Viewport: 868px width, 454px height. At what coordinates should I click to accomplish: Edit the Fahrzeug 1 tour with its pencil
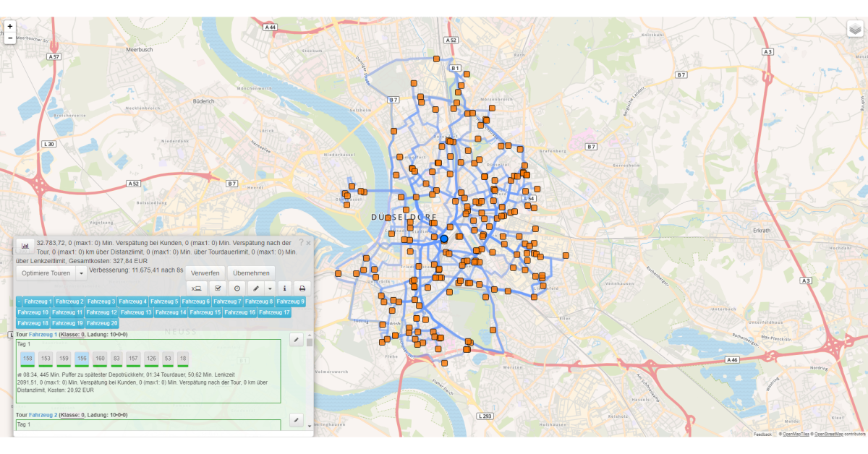pos(296,339)
